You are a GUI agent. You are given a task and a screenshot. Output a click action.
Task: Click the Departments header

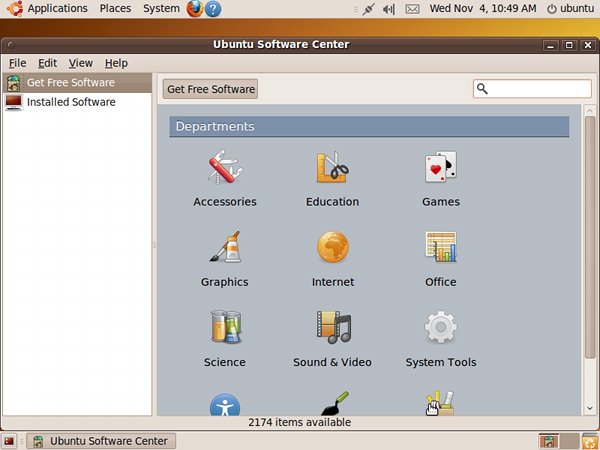(x=369, y=127)
